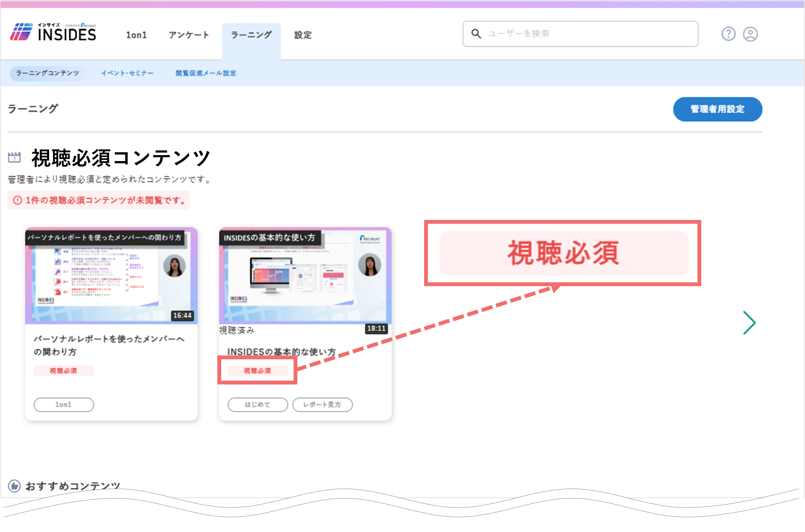Show next contents with the right chevron
This screenshot has width=805, height=532.
(749, 323)
